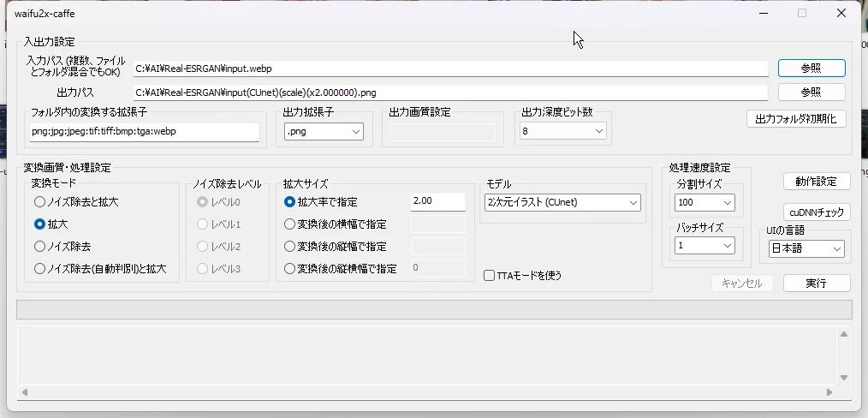Change UI language via 日本語 dropdown

point(806,249)
